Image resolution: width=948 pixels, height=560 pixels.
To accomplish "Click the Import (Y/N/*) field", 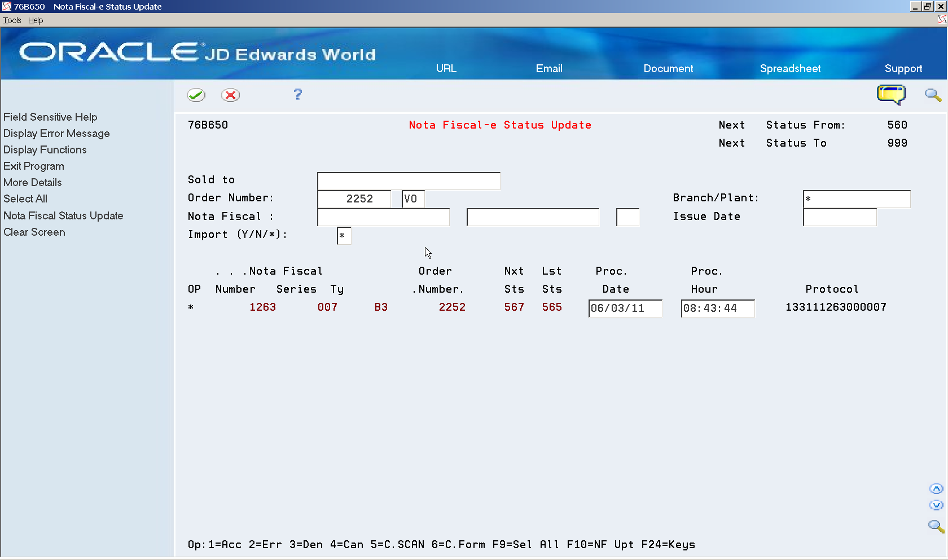I will coord(344,236).
